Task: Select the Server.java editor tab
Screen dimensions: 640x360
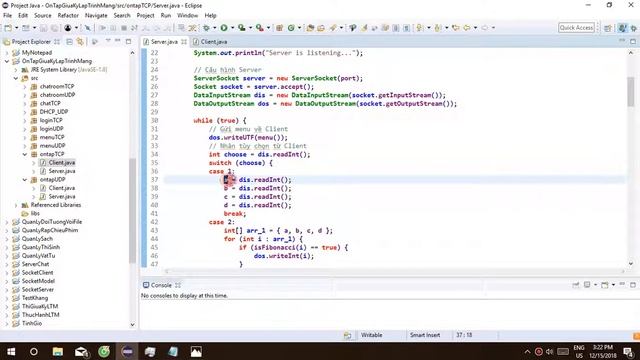Action: click(164, 42)
